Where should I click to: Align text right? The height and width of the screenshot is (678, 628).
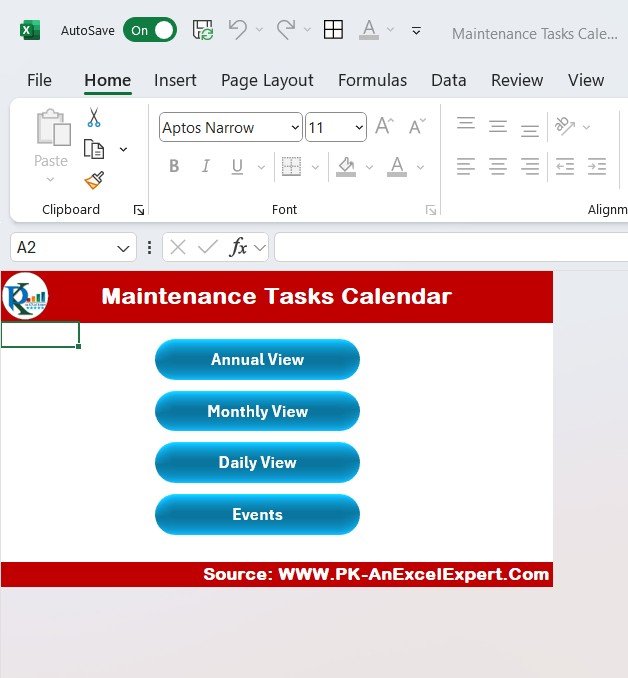(x=530, y=166)
